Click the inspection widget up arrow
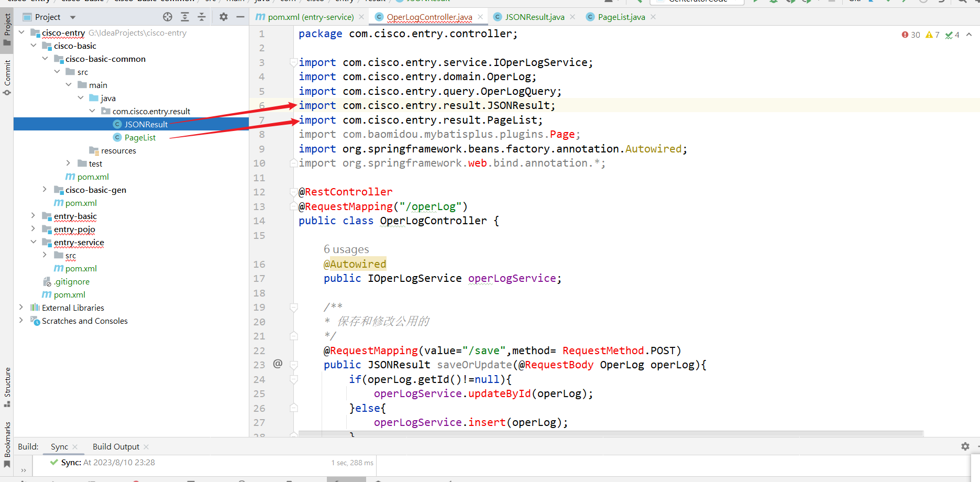 969,35
